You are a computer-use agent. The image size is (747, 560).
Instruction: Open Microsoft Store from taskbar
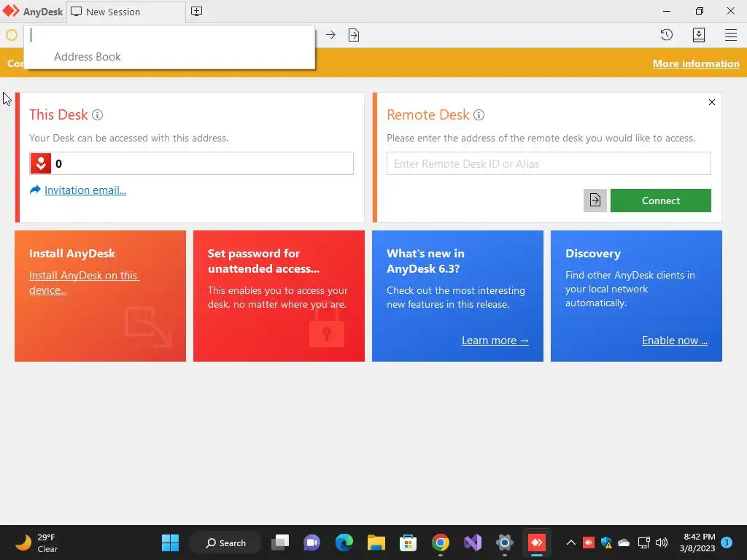coord(408,542)
